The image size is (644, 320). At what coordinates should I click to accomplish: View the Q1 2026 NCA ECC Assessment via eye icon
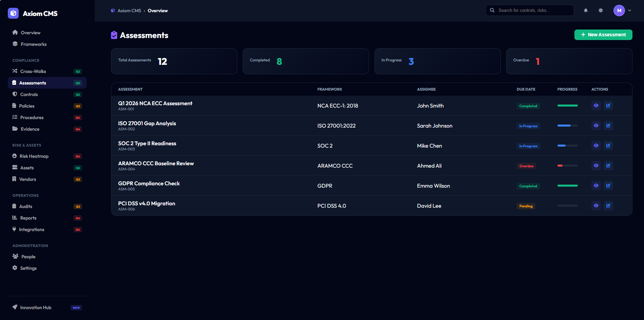click(x=596, y=106)
